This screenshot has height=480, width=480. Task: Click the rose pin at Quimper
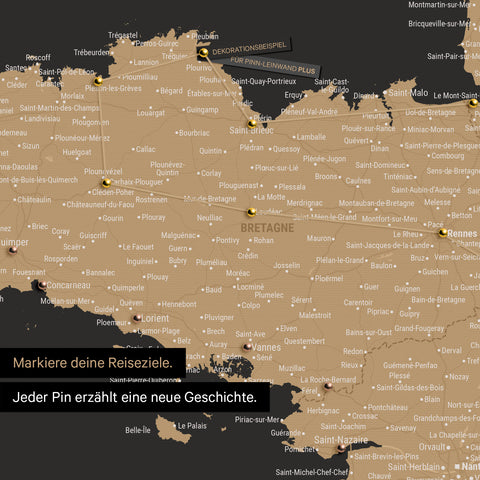click(13, 250)
